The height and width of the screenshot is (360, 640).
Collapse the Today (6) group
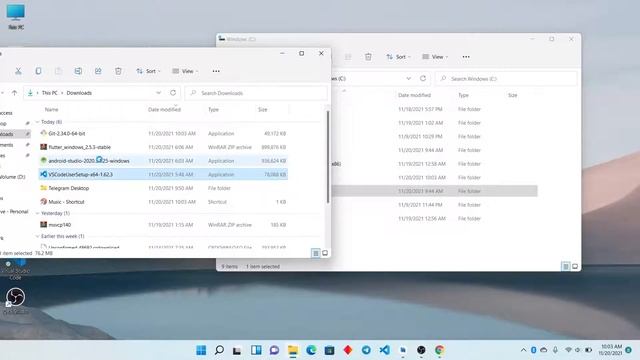coord(37,122)
